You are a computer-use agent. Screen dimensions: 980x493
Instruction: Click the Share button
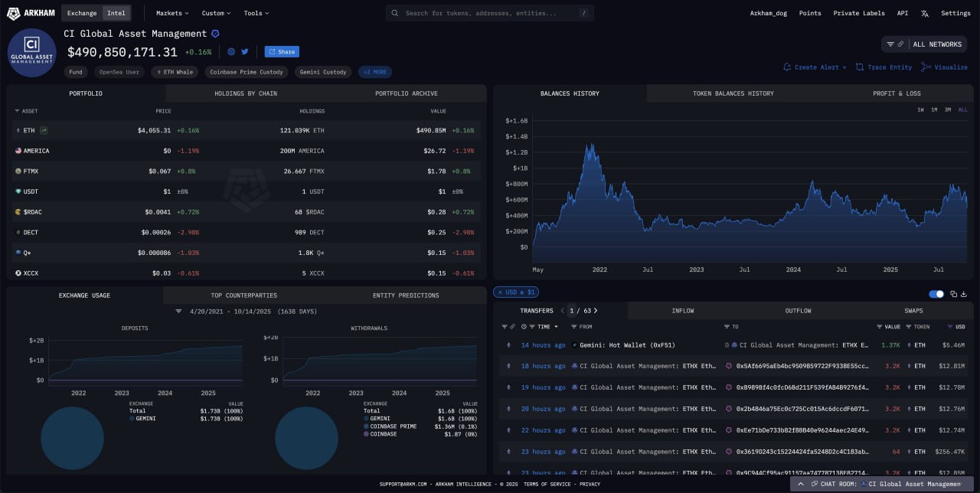[282, 52]
